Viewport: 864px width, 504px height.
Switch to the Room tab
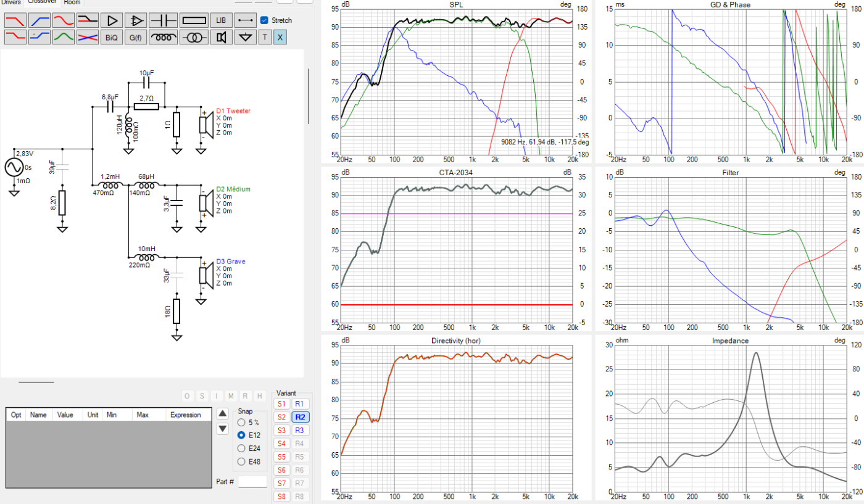(72, 2)
